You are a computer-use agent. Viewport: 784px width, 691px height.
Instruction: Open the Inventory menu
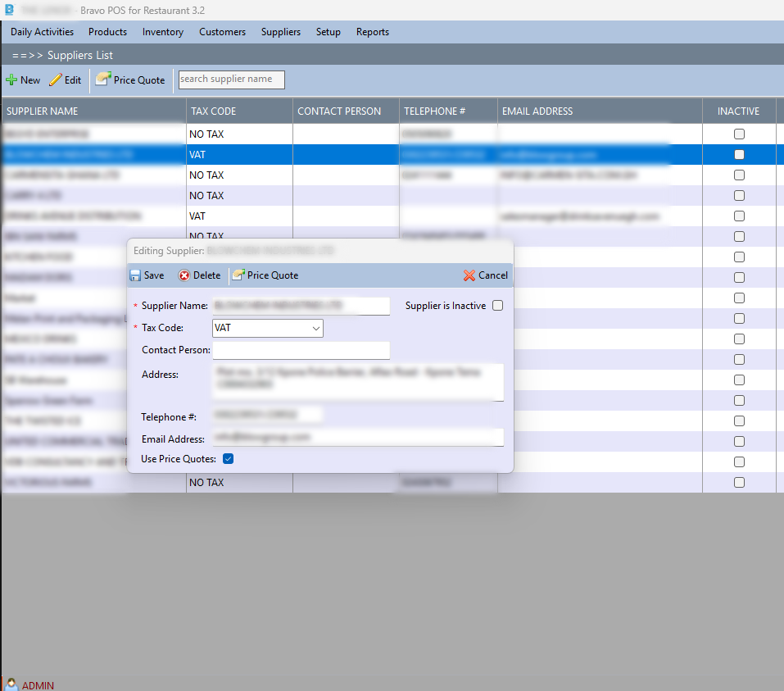coord(162,32)
